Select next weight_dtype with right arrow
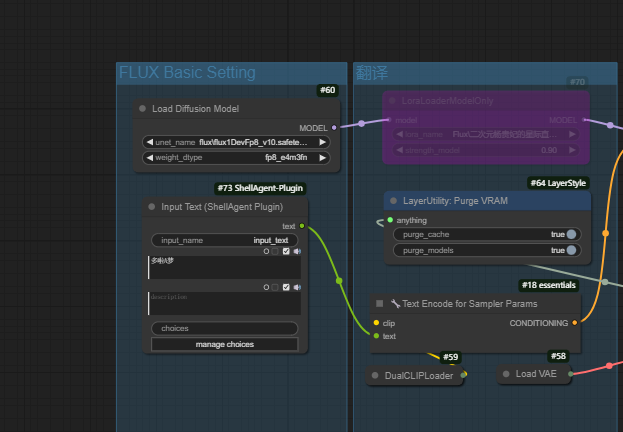The height and width of the screenshot is (432, 623). (322, 158)
